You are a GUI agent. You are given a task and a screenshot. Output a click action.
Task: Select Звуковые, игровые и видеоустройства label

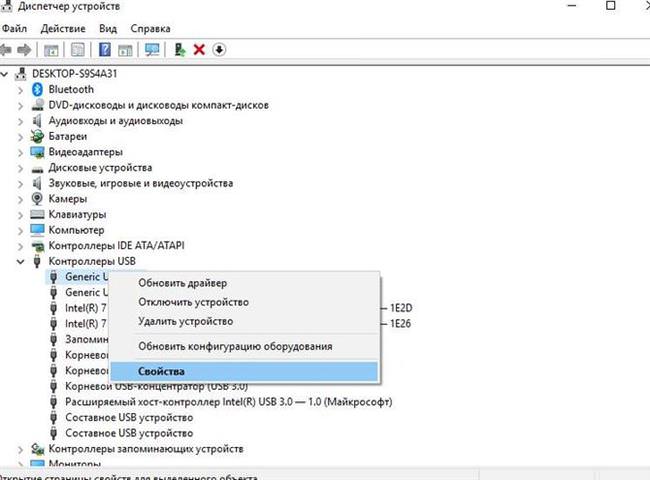pyautogui.click(x=141, y=183)
